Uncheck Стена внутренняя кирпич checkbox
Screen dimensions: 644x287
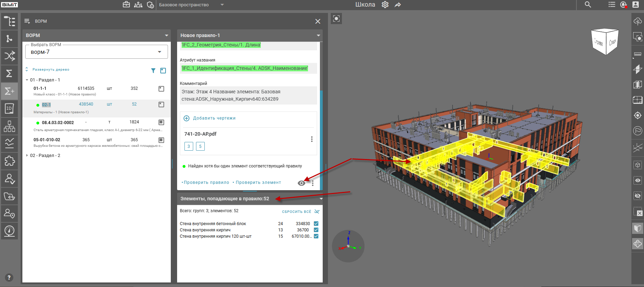click(316, 230)
